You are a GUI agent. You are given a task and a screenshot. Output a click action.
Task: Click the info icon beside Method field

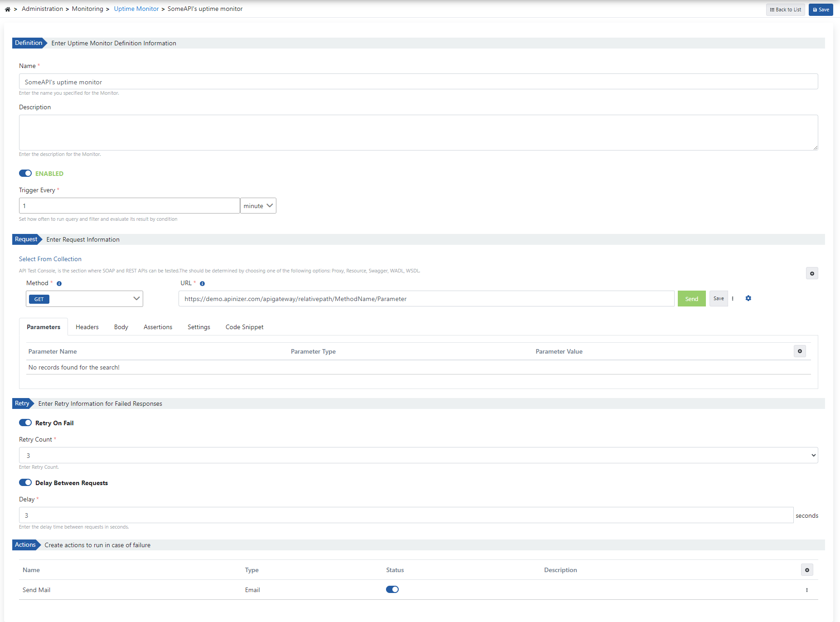[59, 283]
